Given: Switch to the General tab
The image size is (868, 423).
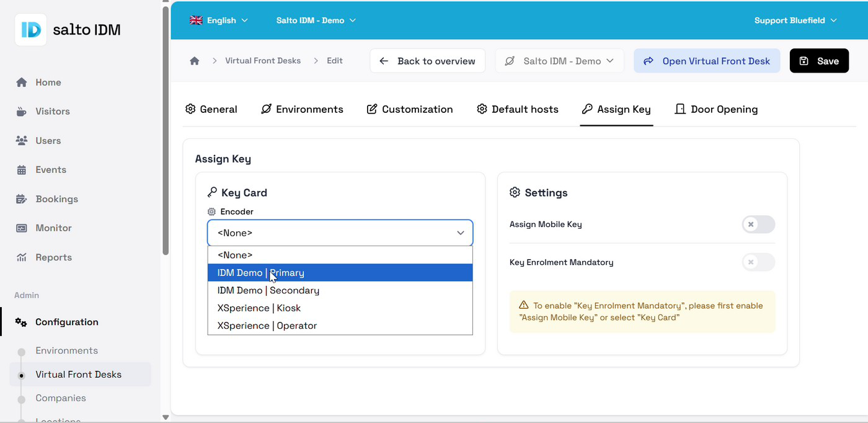Looking at the screenshot, I should coord(211,109).
